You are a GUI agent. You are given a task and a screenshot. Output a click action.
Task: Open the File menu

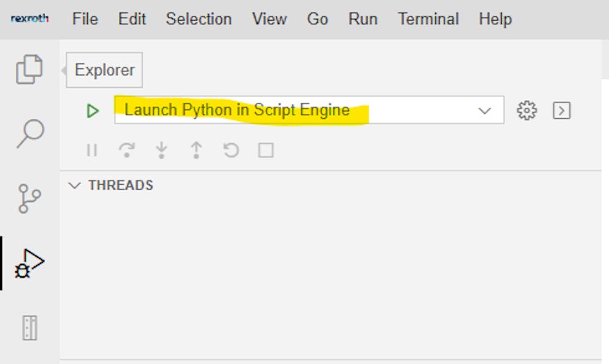pyautogui.click(x=85, y=19)
